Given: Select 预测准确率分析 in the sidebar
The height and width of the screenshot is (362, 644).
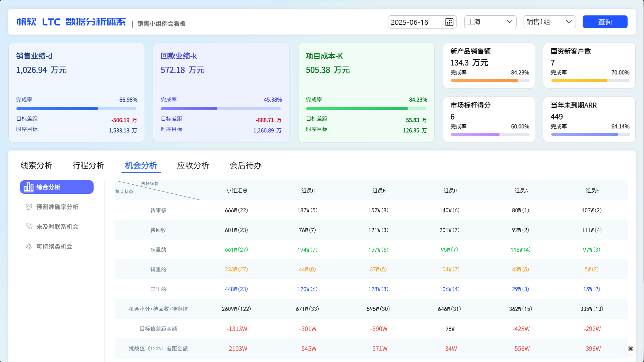Looking at the screenshot, I should point(57,207).
